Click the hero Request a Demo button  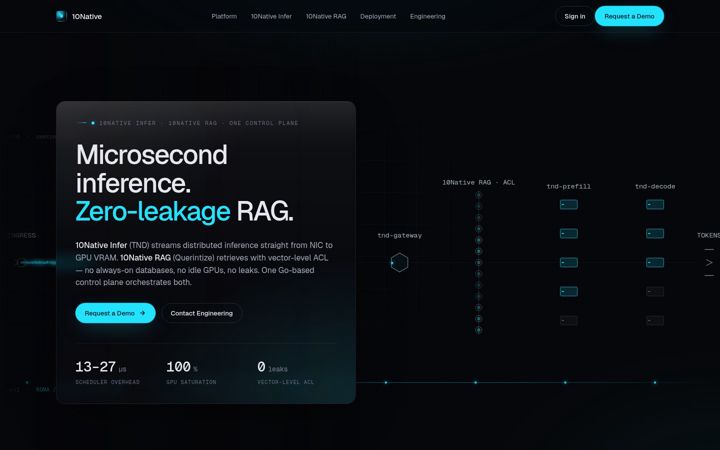115,313
